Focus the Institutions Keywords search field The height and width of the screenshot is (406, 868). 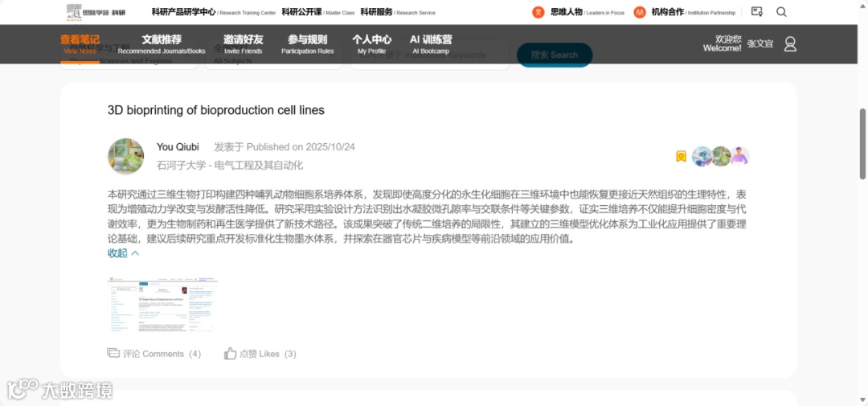tap(429, 55)
